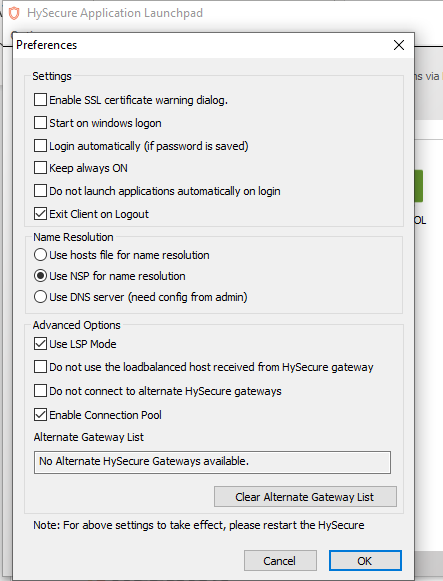
Task: Check the Keep always ON option
Action: [40, 168]
